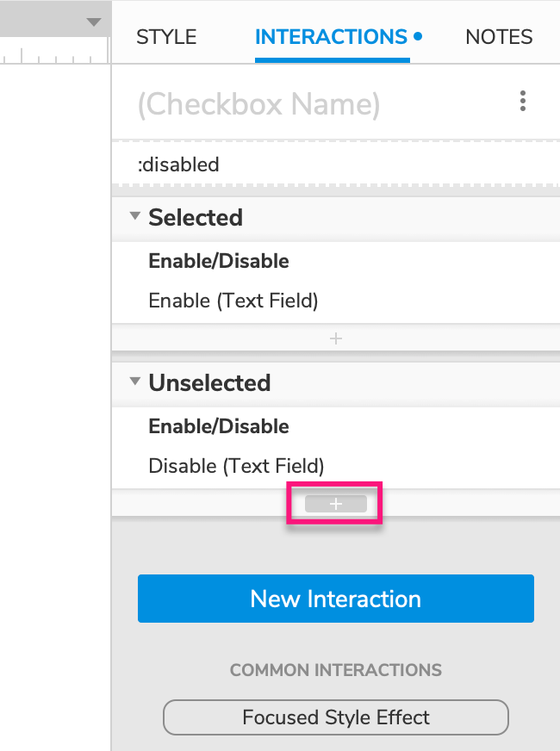Click the horizontal ruler strip

tap(52, 55)
